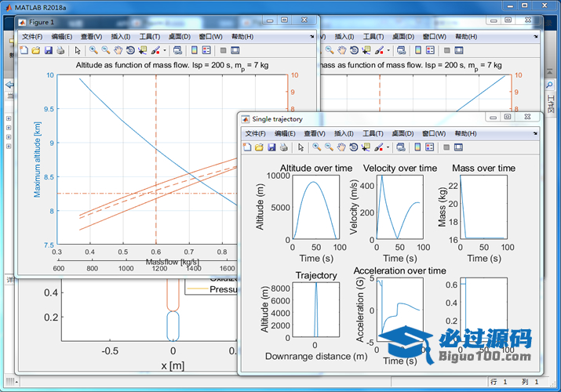Select Edit Plot arrow in Single trajectory toolbar

pos(301,147)
